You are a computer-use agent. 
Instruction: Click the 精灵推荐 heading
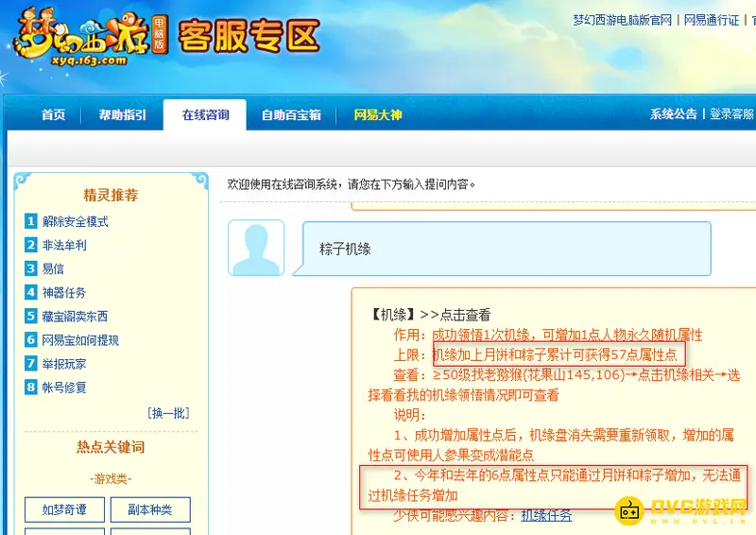click(111, 195)
